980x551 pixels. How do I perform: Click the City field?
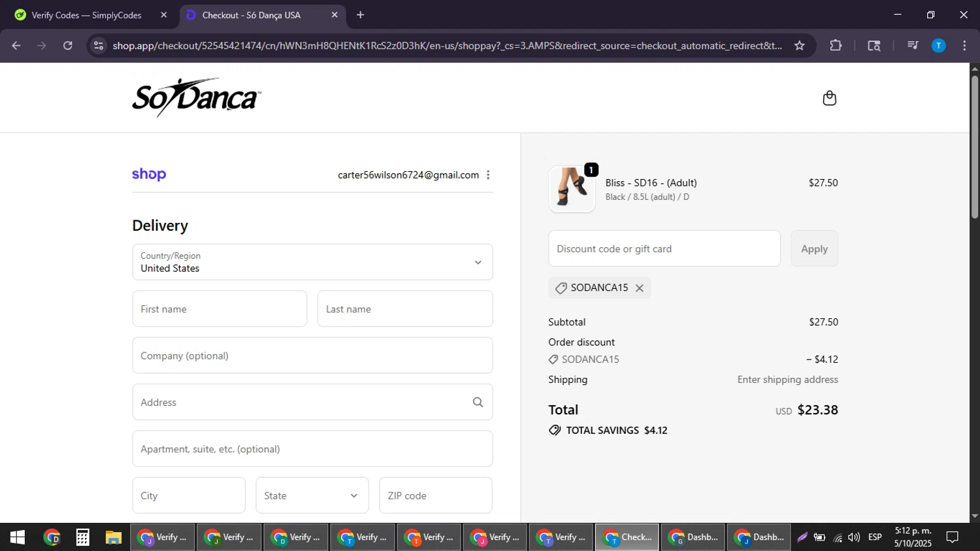(x=189, y=495)
